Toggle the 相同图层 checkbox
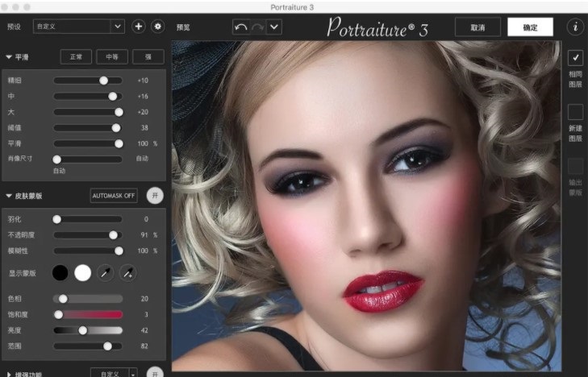 575,58
